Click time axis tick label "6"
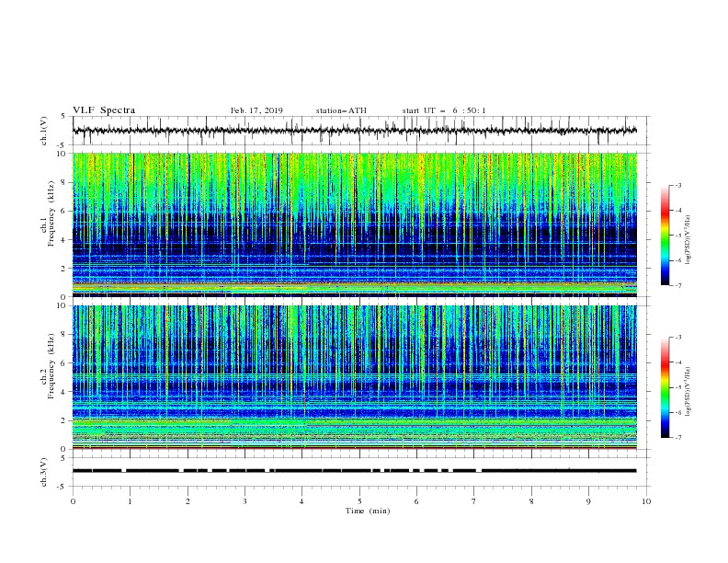The width and height of the screenshot is (728, 563). 416,501
